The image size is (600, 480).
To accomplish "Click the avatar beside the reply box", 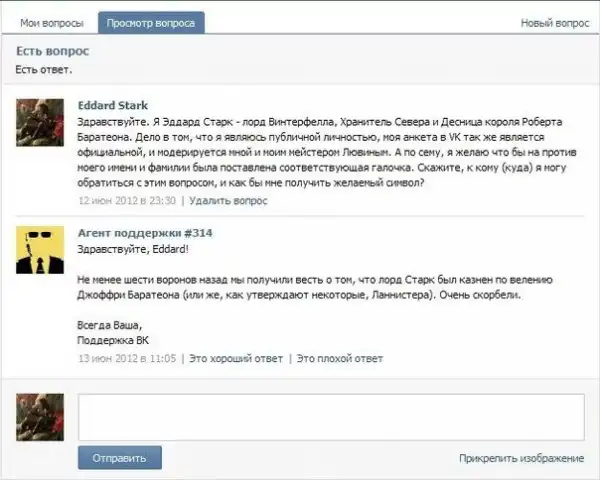I will [41, 417].
